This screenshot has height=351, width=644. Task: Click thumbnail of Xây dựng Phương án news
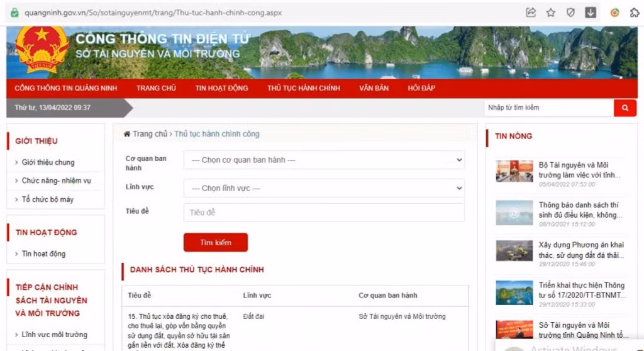(514, 251)
